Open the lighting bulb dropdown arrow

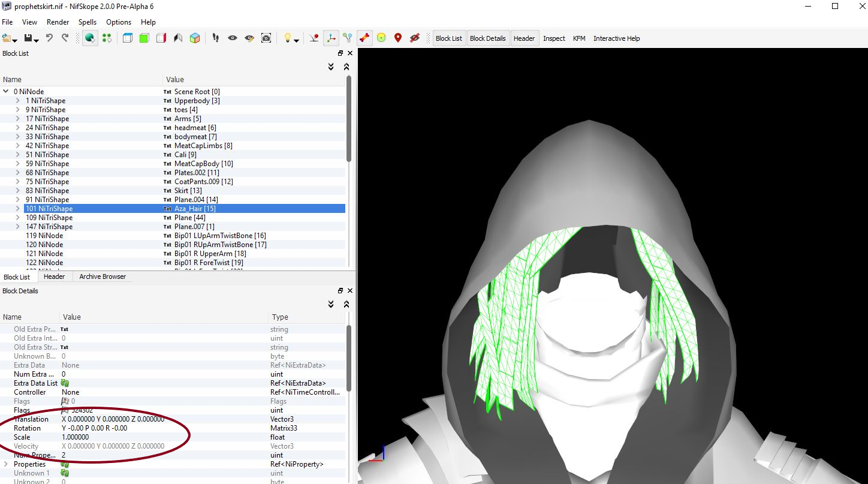[x=297, y=40]
